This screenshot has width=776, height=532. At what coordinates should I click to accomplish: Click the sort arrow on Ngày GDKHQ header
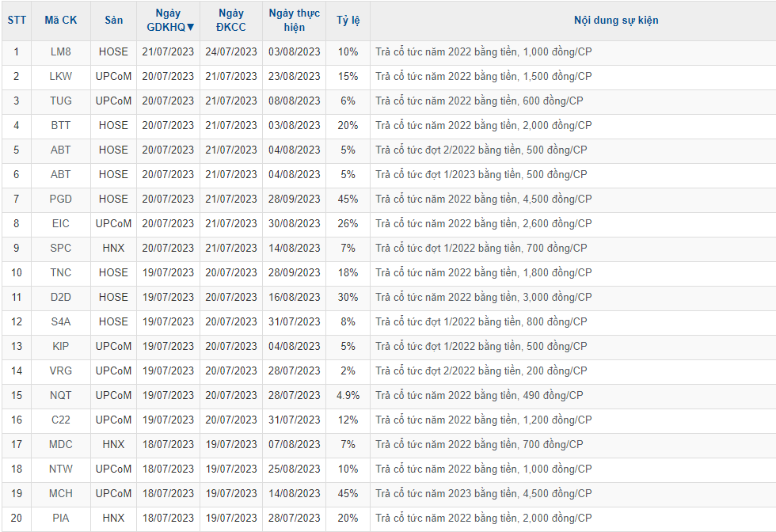point(190,27)
